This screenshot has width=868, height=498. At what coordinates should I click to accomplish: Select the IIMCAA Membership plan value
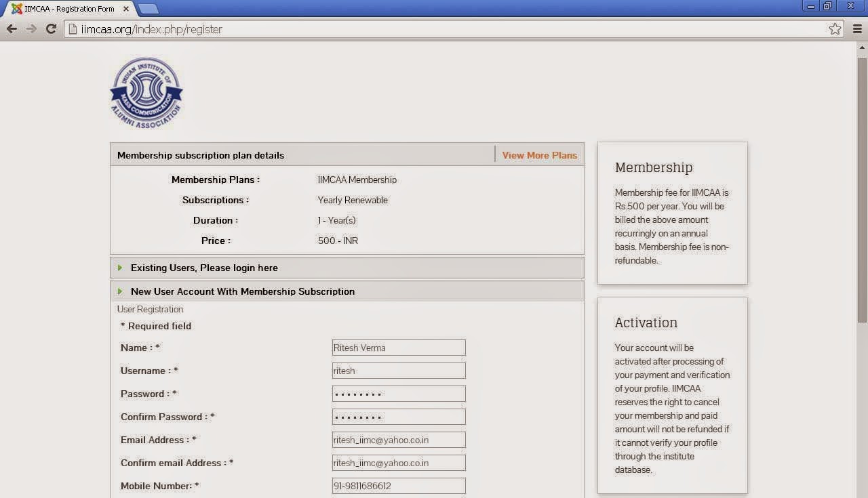(357, 180)
